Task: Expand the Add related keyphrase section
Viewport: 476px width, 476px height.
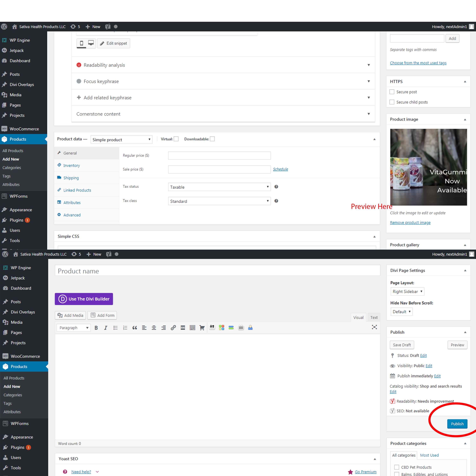Action: [223, 98]
